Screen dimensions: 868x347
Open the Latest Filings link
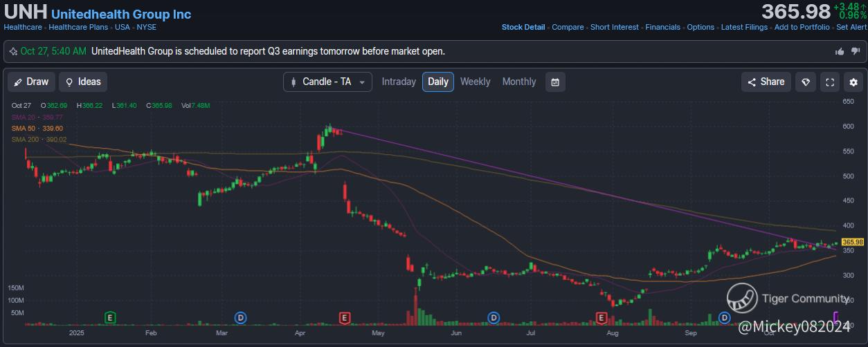(x=744, y=28)
